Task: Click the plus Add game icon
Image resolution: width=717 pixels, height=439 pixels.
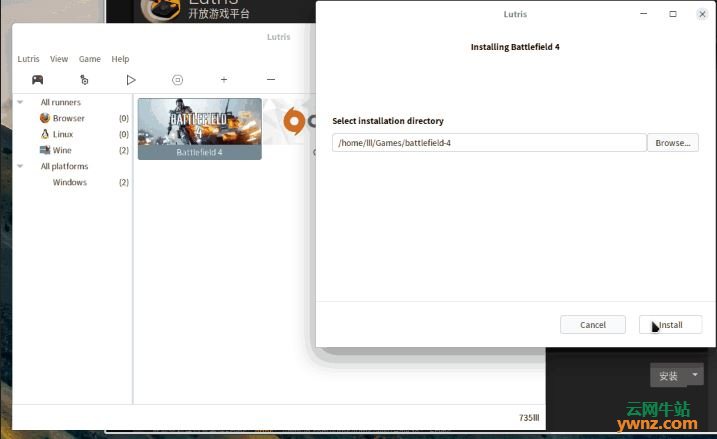Action: click(x=224, y=80)
